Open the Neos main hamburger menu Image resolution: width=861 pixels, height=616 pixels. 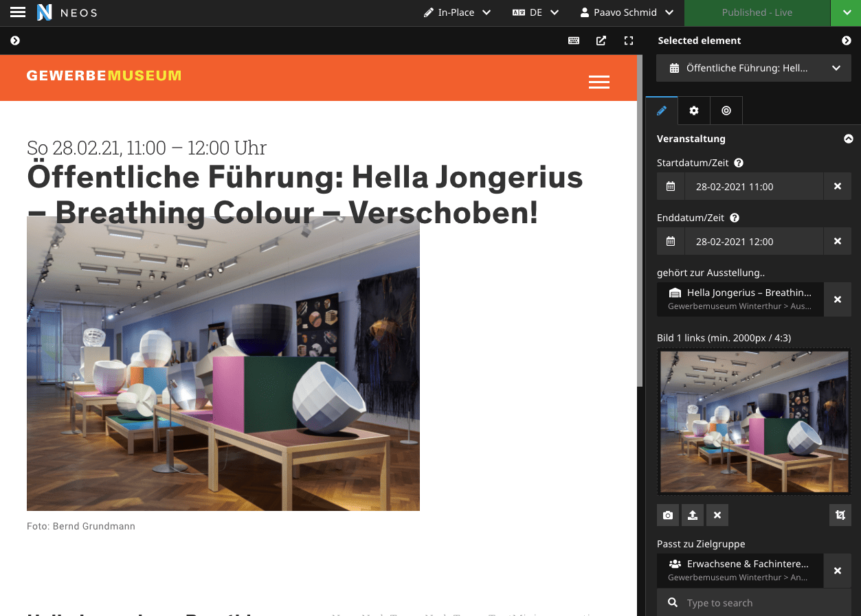click(x=18, y=12)
